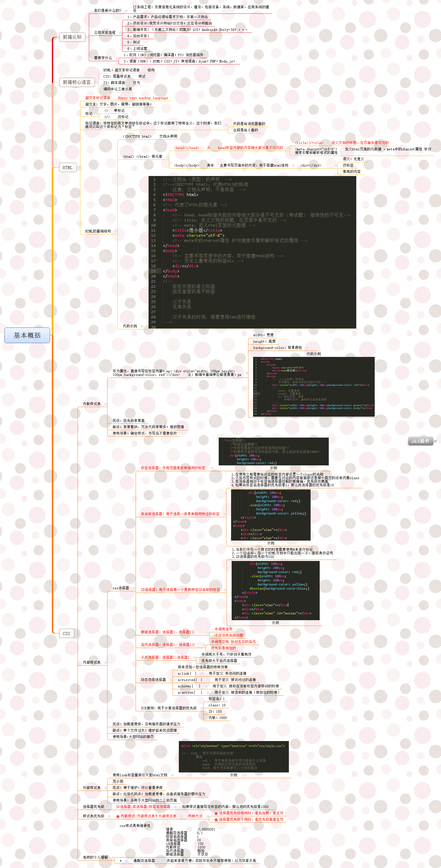441x868 pixels.
Task: Open the class selector .xiao code image
Action: coord(271,515)
